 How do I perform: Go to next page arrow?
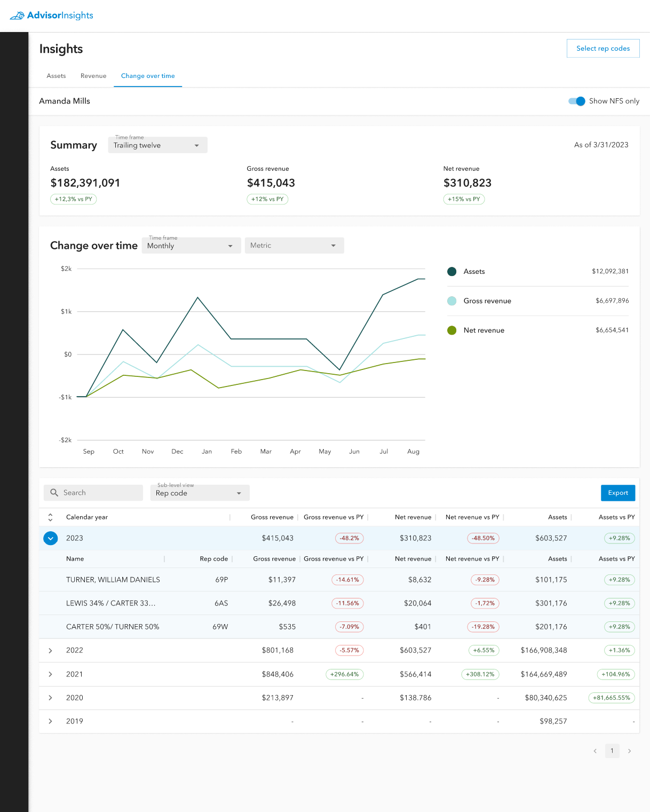point(630,751)
